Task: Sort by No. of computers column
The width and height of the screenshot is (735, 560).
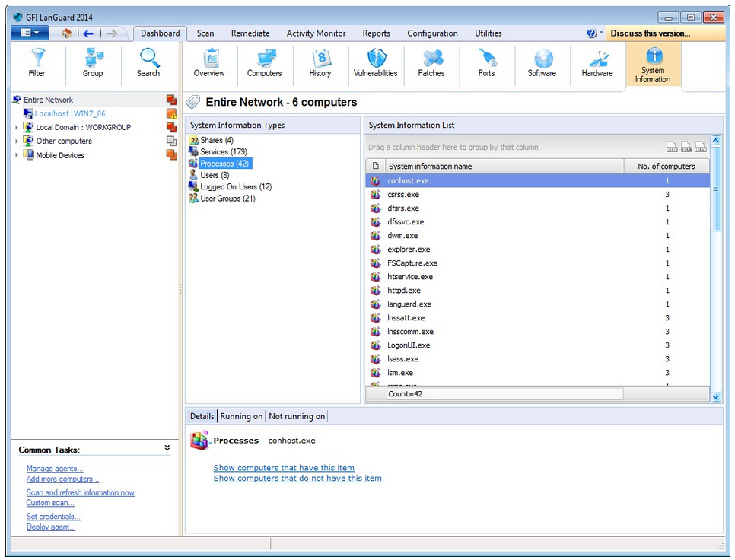Action: tap(666, 166)
